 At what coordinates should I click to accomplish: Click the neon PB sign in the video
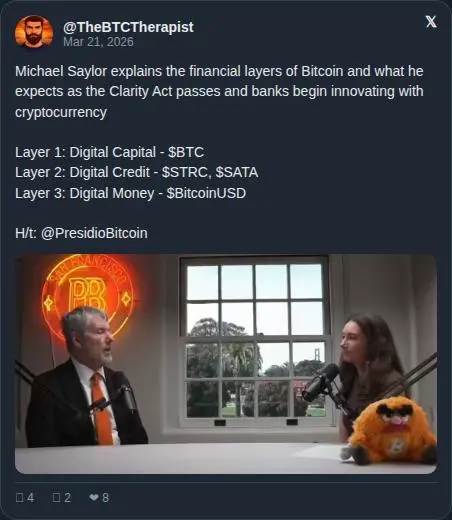(x=88, y=293)
